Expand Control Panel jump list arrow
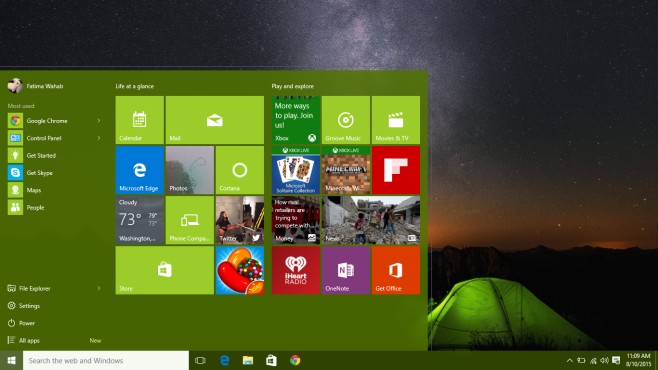Image resolution: width=658 pixels, height=370 pixels. point(99,138)
